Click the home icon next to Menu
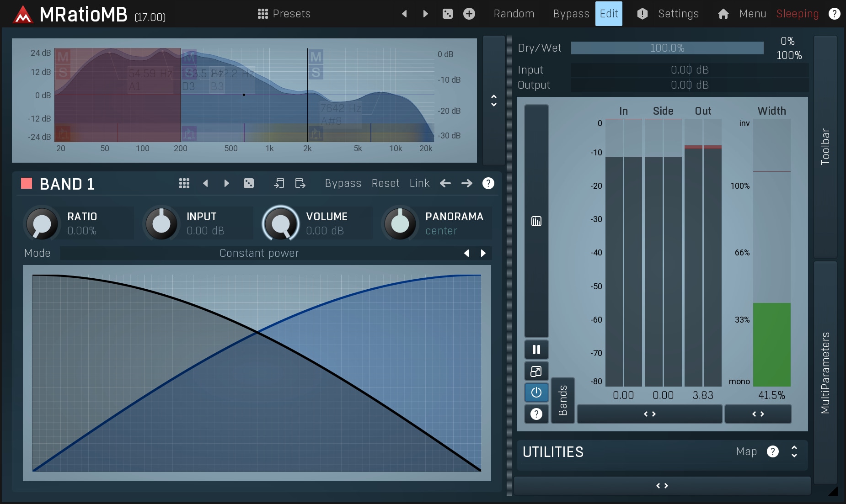Image resolution: width=846 pixels, height=504 pixels. pyautogui.click(x=723, y=14)
